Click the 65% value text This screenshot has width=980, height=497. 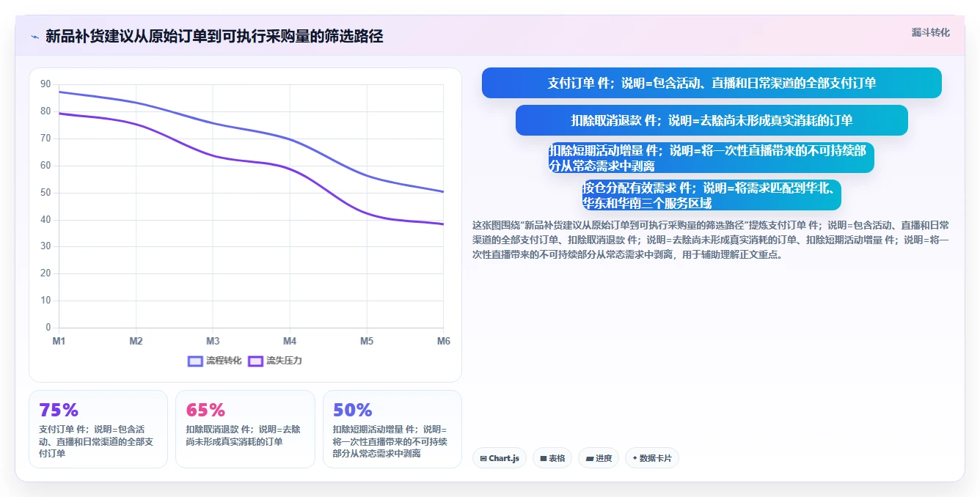[x=205, y=410]
